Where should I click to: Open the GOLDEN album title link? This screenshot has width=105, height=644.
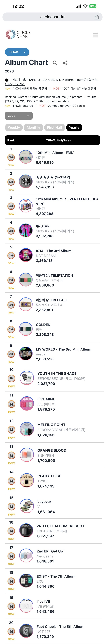coord(43,325)
